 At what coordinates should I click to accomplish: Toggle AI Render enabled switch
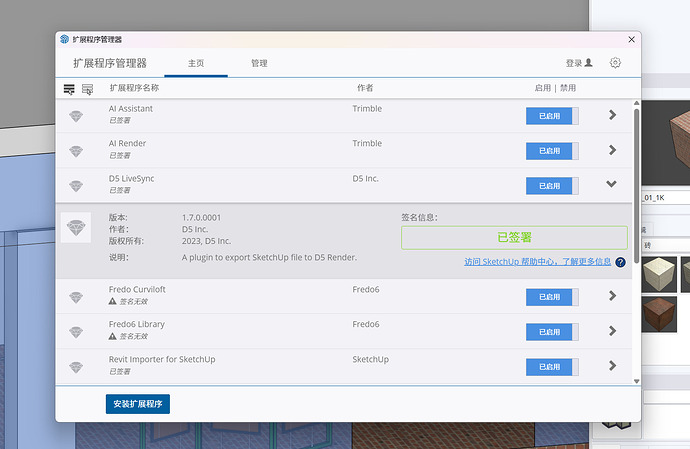point(552,151)
